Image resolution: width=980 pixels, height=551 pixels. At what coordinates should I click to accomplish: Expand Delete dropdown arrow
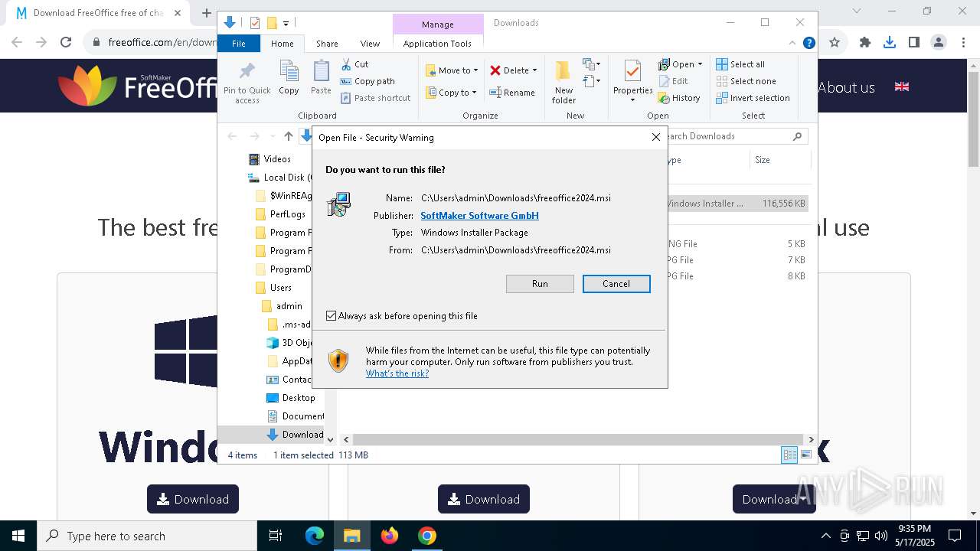(534, 70)
